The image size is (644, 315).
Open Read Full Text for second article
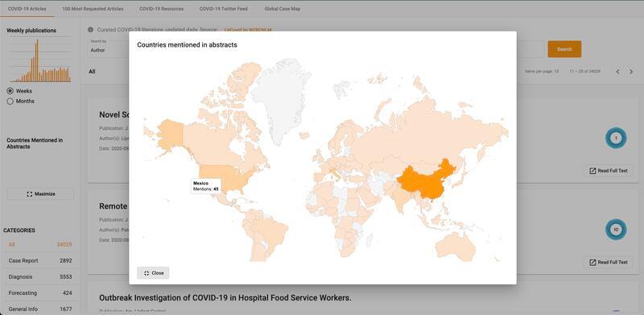[x=609, y=263]
